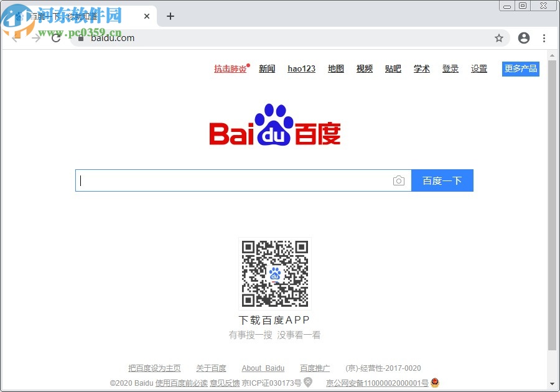The height and width of the screenshot is (392, 560).
Task: Go forward with the browser arrow
Action: 36,38
